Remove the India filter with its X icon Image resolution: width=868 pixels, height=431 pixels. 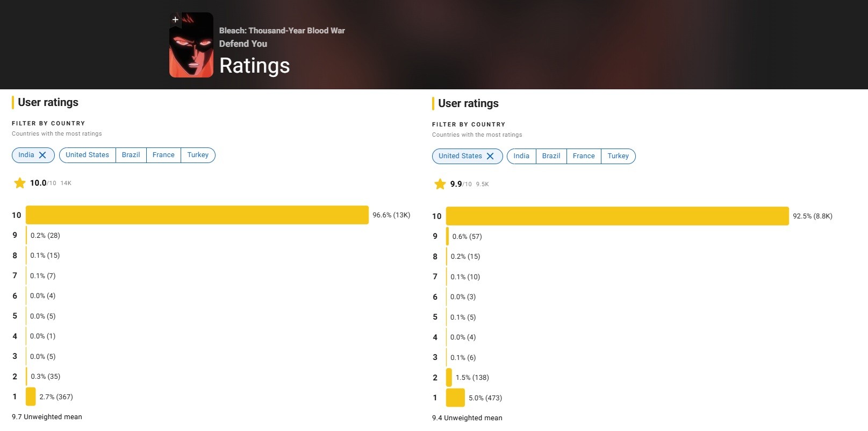point(42,155)
